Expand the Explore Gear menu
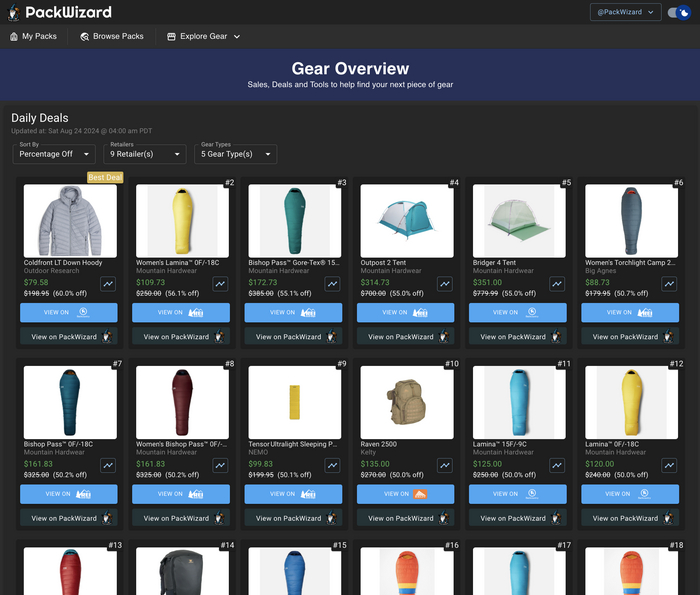Screen dimensions: 700x595 tap(204, 36)
